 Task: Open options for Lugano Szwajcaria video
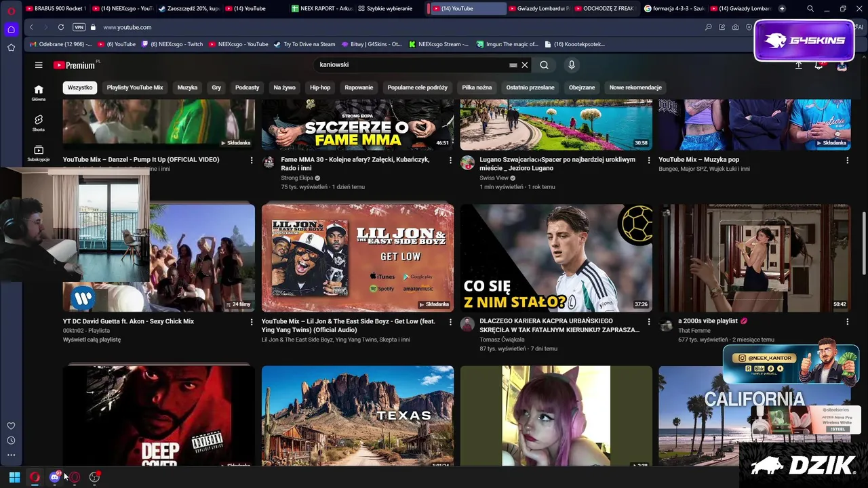coord(648,161)
